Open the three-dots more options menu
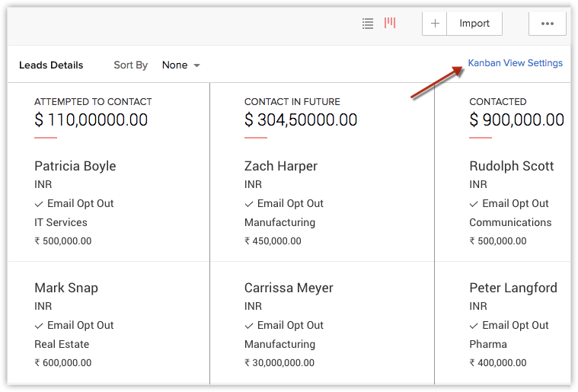Viewport: 578px width, 392px height. (x=547, y=24)
